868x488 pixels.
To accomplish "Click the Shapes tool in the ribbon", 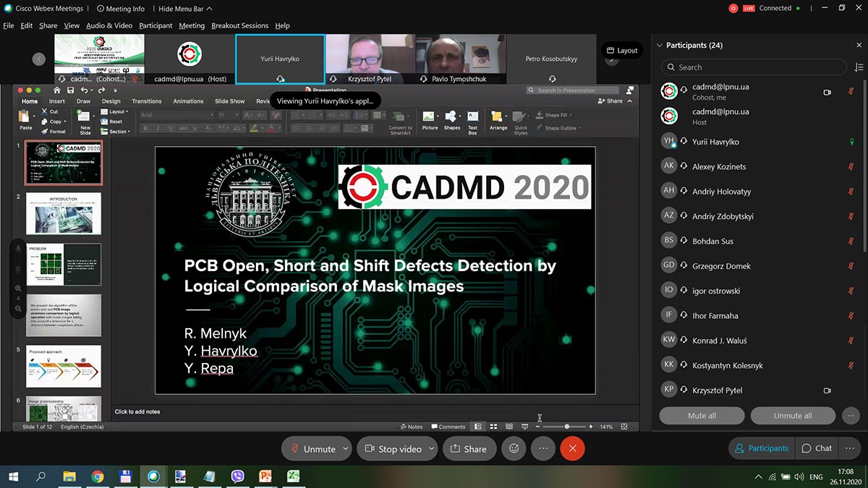I will coord(451,120).
